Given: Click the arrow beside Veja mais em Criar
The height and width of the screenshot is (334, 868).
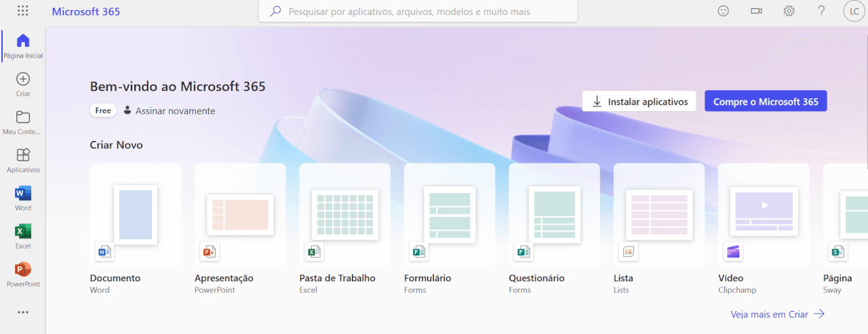Looking at the screenshot, I should [x=819, y=314].
